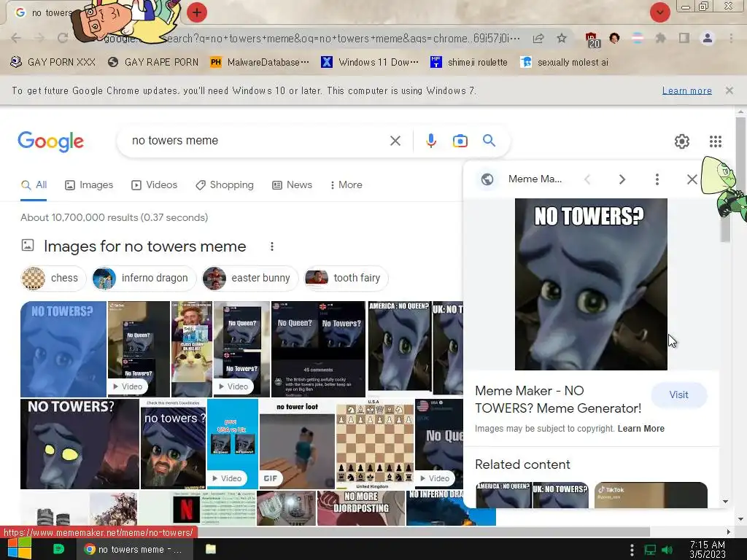Click the taskbar clock showing 7:15 AM
The width and height of the screenshot is (747, 560).
click(708, 550)
